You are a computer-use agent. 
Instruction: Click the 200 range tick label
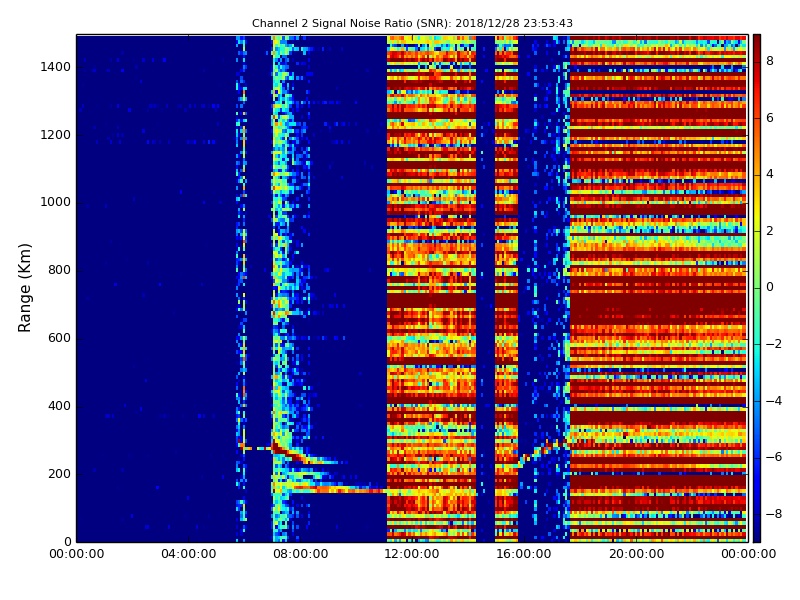pyautogui.click(x=59, y=473)
